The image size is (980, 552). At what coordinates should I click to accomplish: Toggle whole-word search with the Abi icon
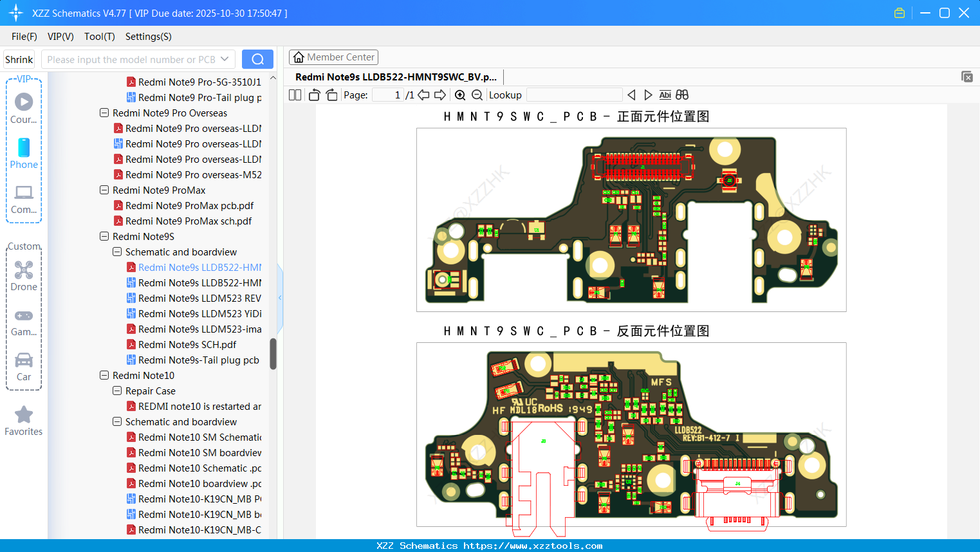(665, 95)
